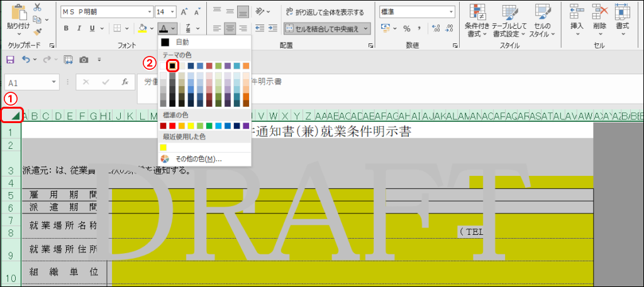Image resolution: width=644 pixels, height=287 pixels.
Task: Open the number format dropdown 標準
Action: pos(450,12)
